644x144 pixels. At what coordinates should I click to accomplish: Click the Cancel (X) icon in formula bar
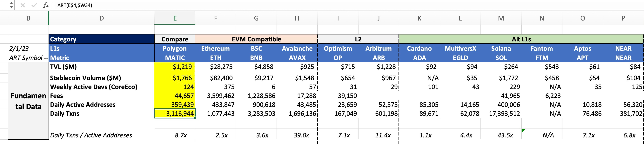click(x=23, y=5)
